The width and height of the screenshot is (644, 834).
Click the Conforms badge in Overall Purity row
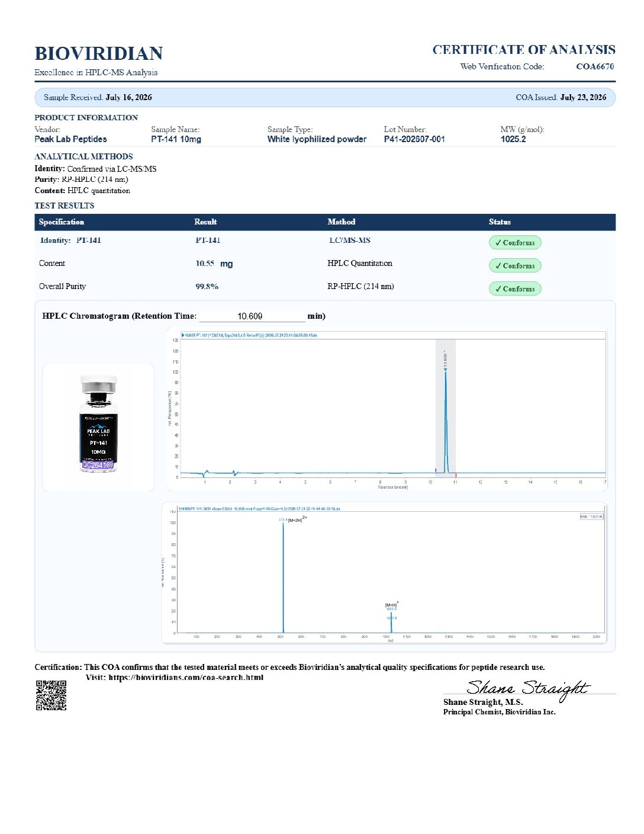pos(515,289)
